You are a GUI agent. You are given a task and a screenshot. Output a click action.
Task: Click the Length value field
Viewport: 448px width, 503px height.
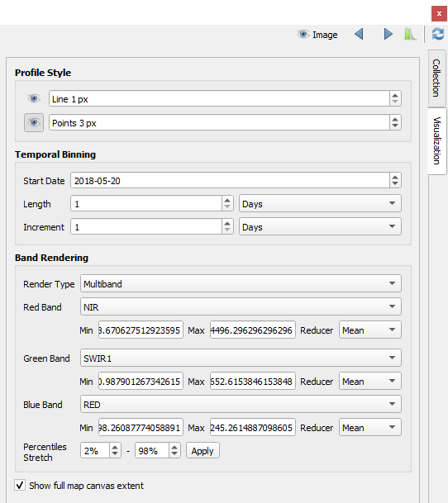coord(146,204)
